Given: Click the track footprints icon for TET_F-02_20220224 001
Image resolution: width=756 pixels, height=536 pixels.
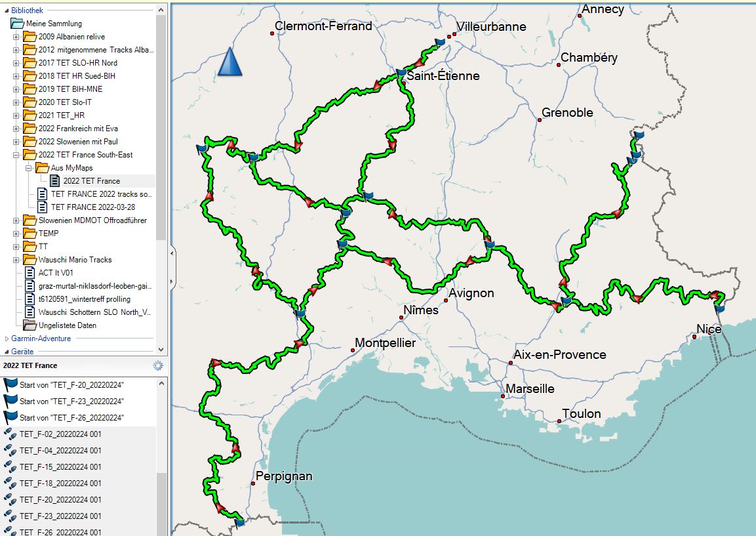Looking at the screenshot, I should point(10,434).
